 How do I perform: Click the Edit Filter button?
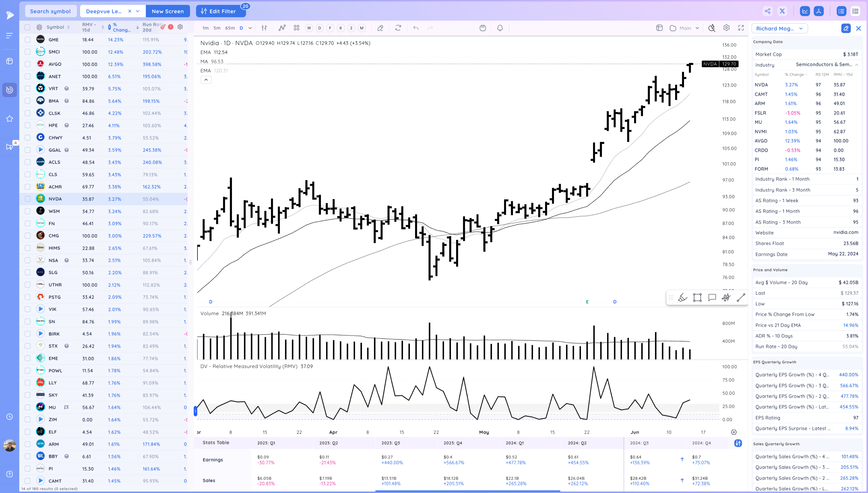(221, 11)
